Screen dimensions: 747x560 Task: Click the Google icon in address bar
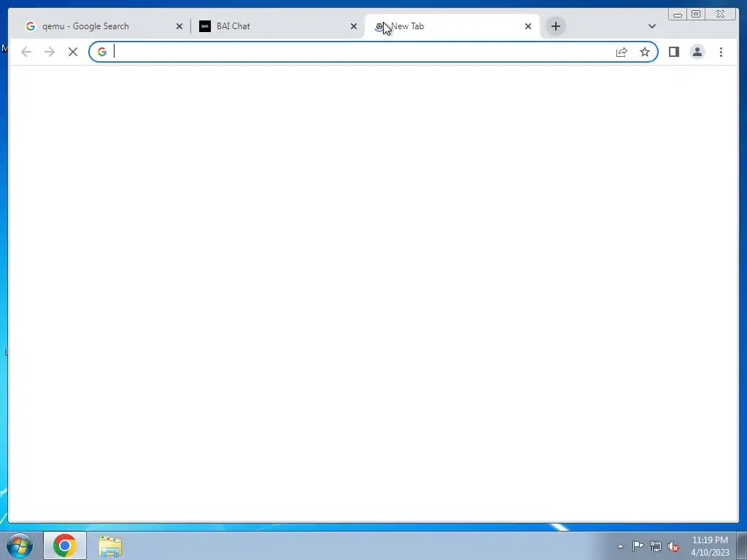[102, 52]
